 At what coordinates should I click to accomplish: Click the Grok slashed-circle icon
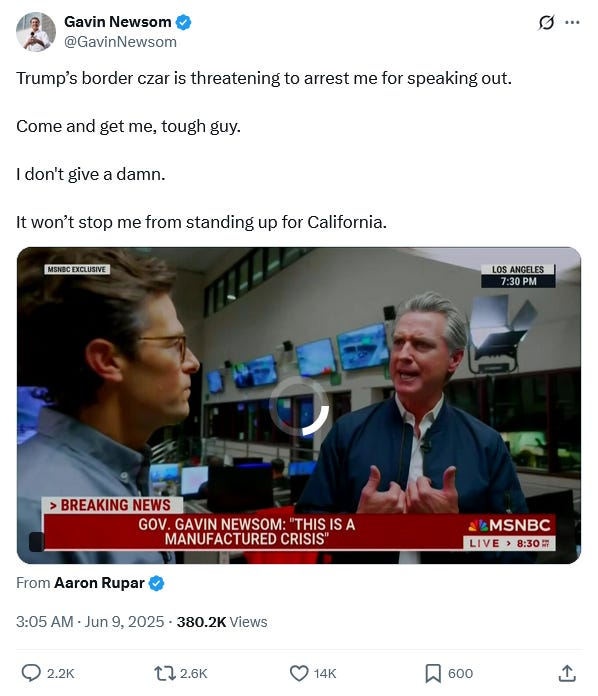546,22
